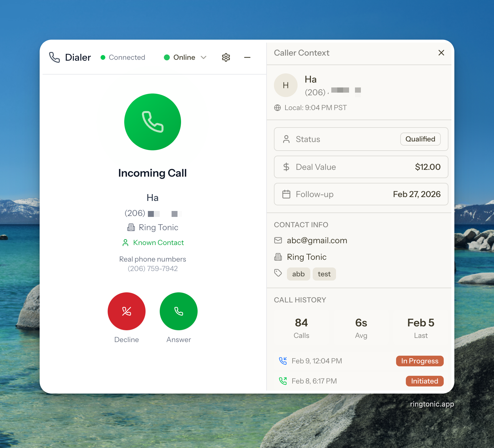
Task: Decline the incoming call with red button
Action: tap(127, 311)
